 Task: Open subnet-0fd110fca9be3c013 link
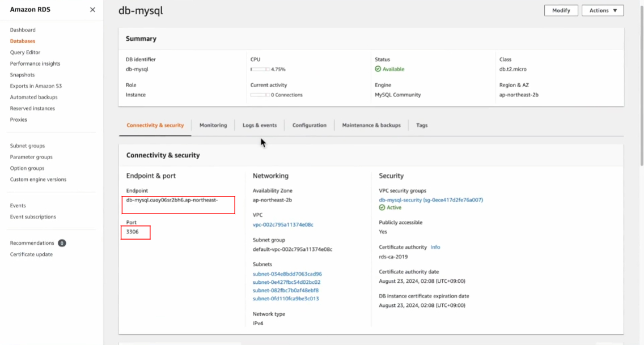286,299
